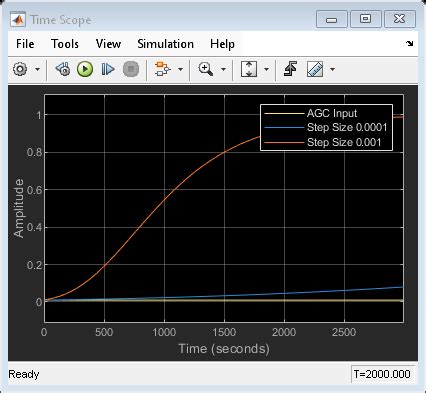Open the Configuration Properties gear icon

tap(20, 69)
